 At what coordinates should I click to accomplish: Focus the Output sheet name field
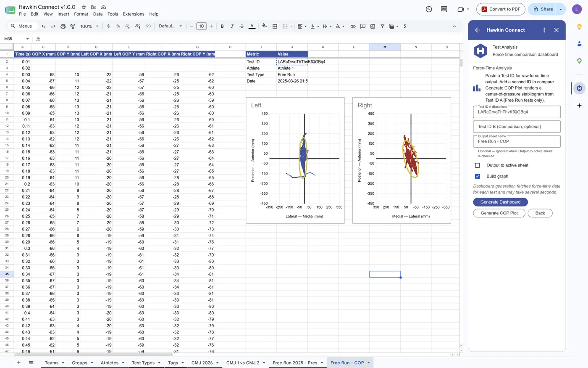(x=517, y=141)
